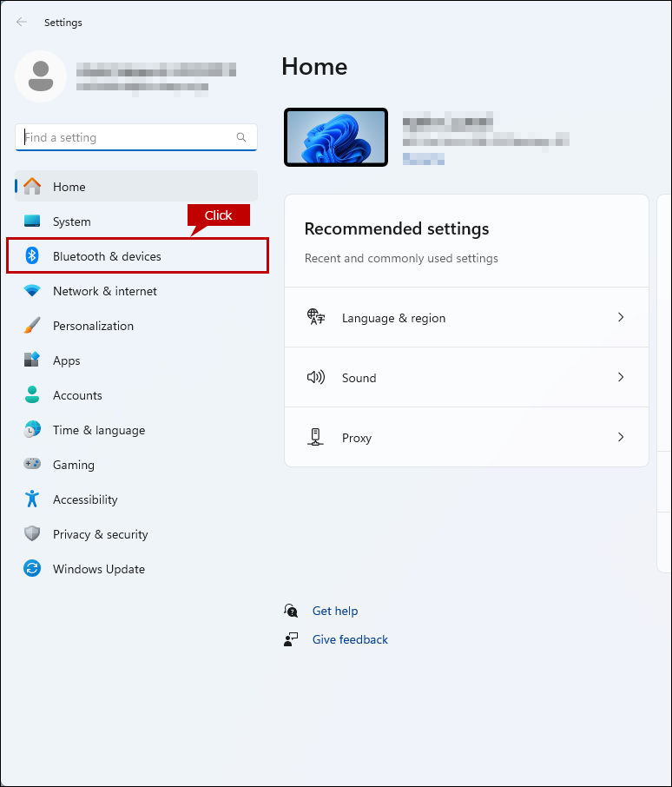Click the magnifier search icon
The image size is (672, 787).
[x=241, y=137]
